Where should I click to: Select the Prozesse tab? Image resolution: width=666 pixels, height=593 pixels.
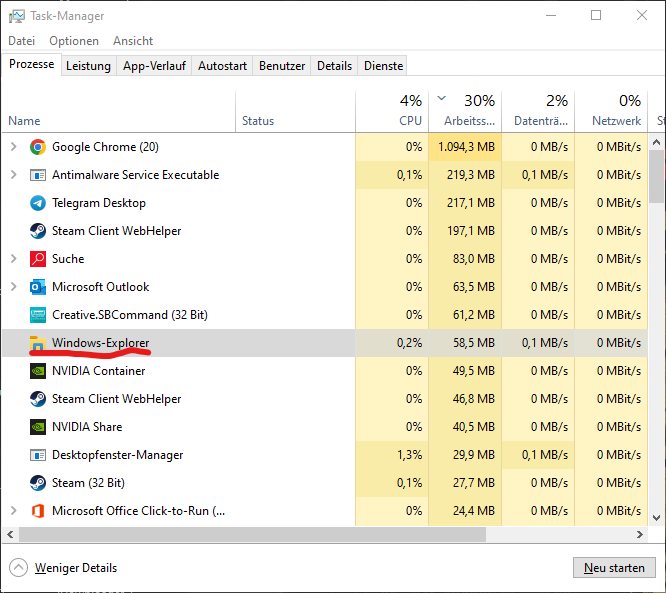pyautogui.click(x=31, y=64)
